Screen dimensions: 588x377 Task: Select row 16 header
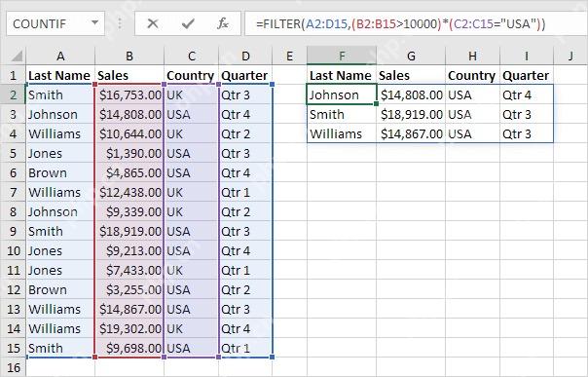[13, 367]
